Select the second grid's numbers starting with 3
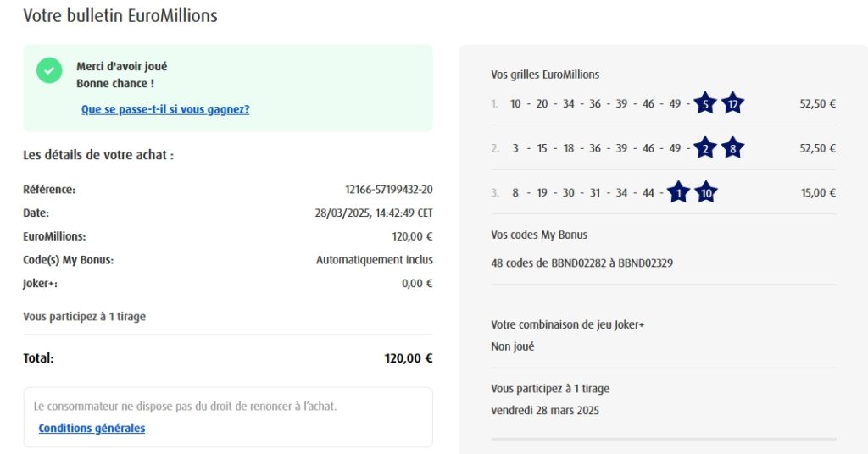 (595, 148)
